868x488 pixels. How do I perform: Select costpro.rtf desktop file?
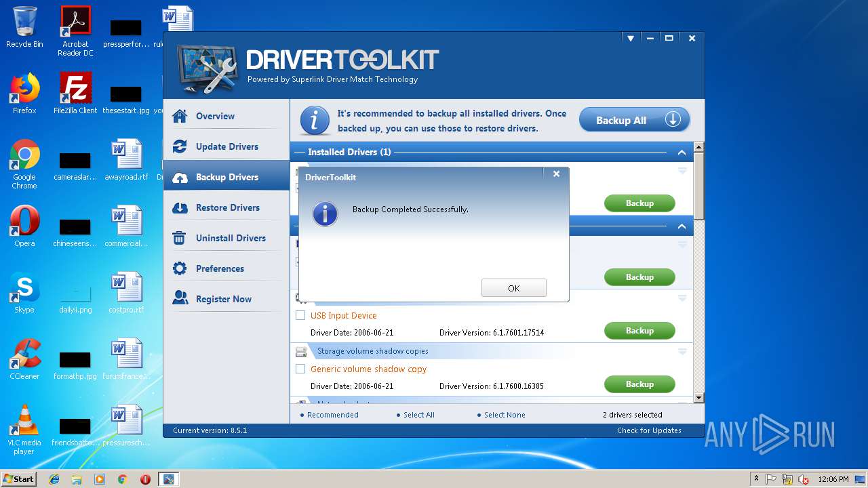[x=126, y=293]
